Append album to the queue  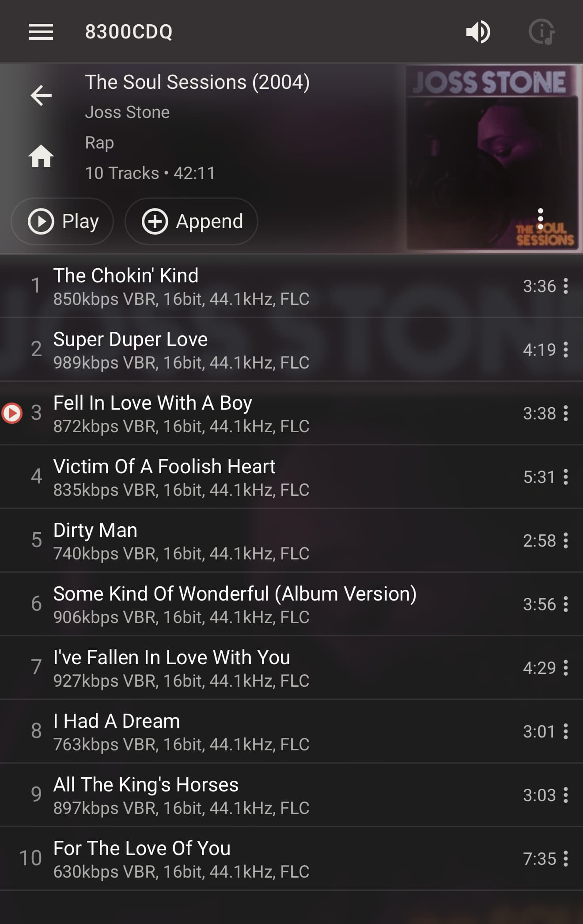click(x=191, y=221)
